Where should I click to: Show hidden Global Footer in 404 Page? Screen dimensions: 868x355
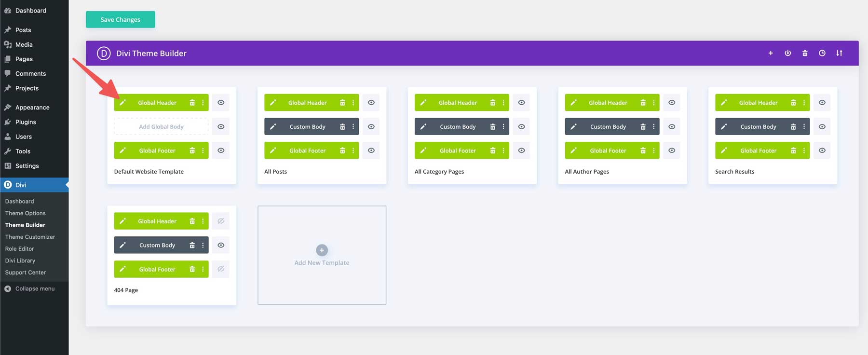pos(221,269)
